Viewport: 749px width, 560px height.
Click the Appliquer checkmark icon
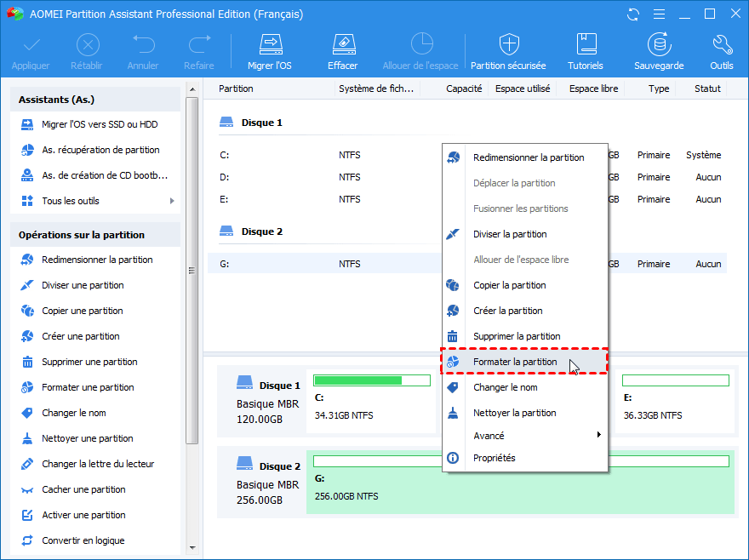31,45
